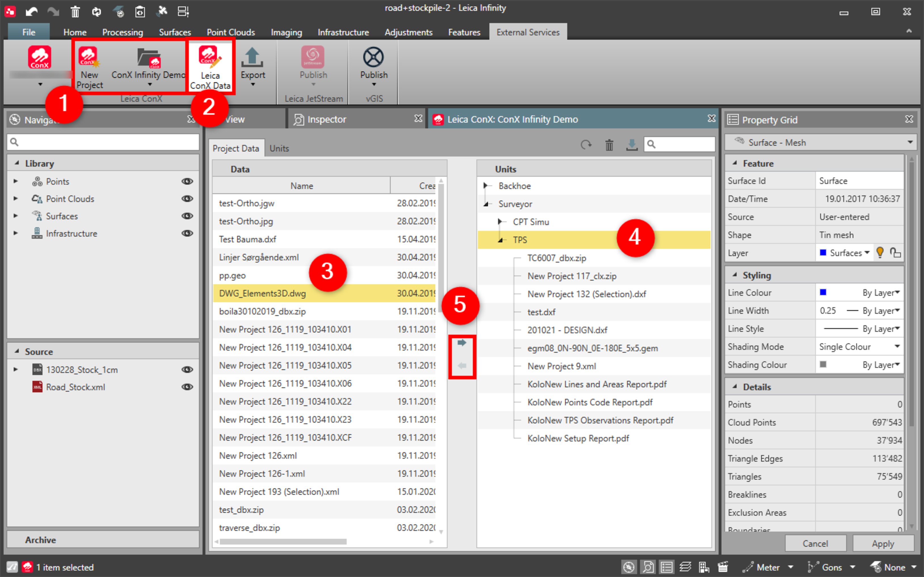Assign data to unit with right arrow
Screen dimensions: 924x577
point(462,343)
